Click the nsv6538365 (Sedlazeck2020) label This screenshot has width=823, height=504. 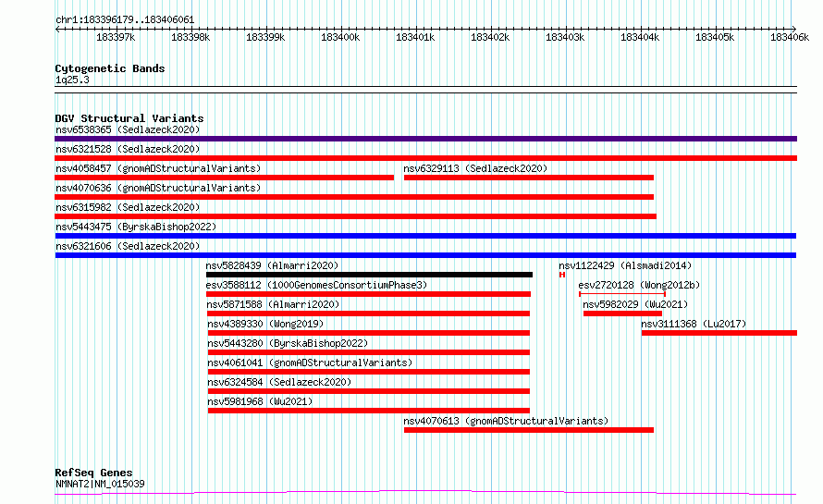tap(128, 129)
